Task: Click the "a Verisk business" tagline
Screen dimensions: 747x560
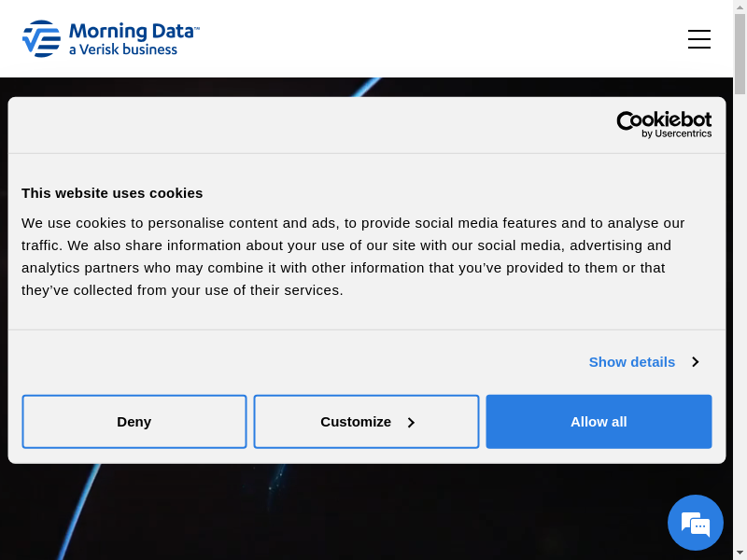Action: coord(123,49)
